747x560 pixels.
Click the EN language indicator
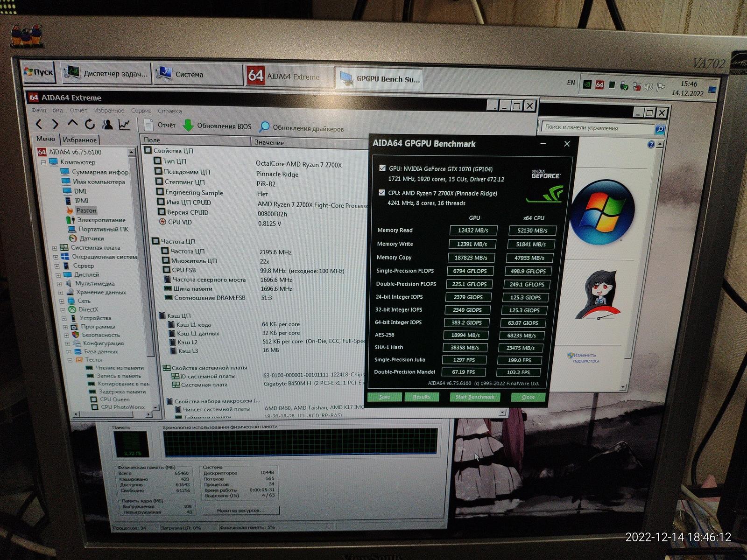tap(571, 83)
